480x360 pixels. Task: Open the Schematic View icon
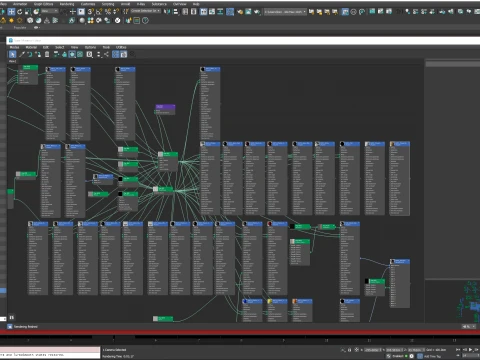[x=220, y=12]
